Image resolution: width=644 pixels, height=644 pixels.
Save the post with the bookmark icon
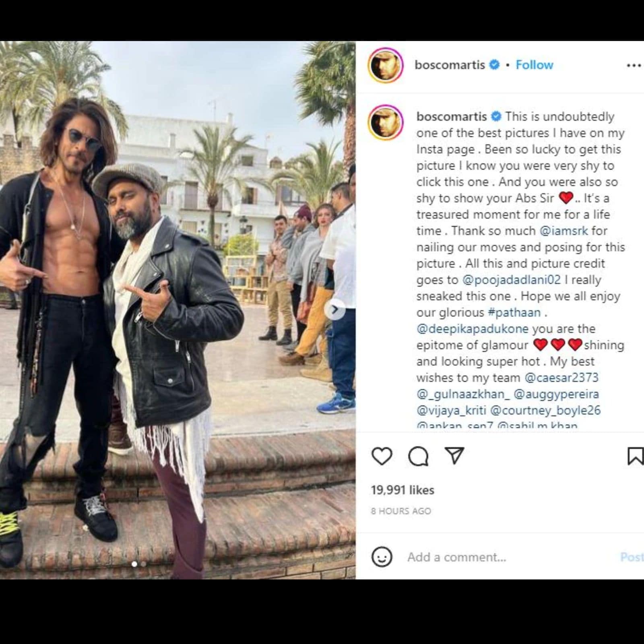[635, 456]
